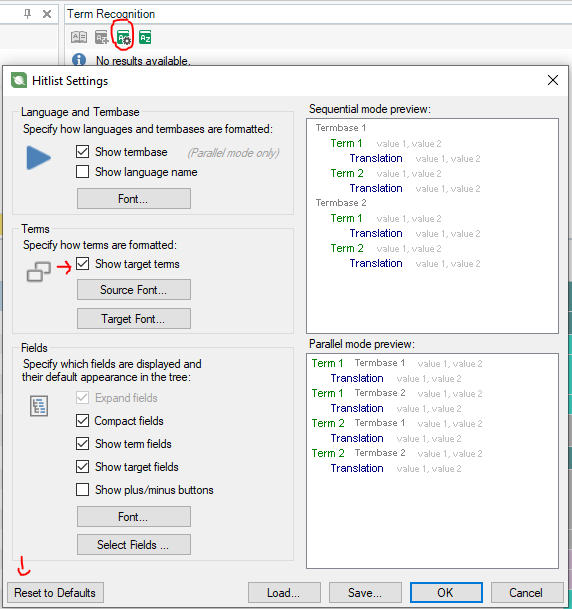Disable Show target fields checkbox
Screen dimensions: 572x609
pyautogui.click(x=82, y=466)
